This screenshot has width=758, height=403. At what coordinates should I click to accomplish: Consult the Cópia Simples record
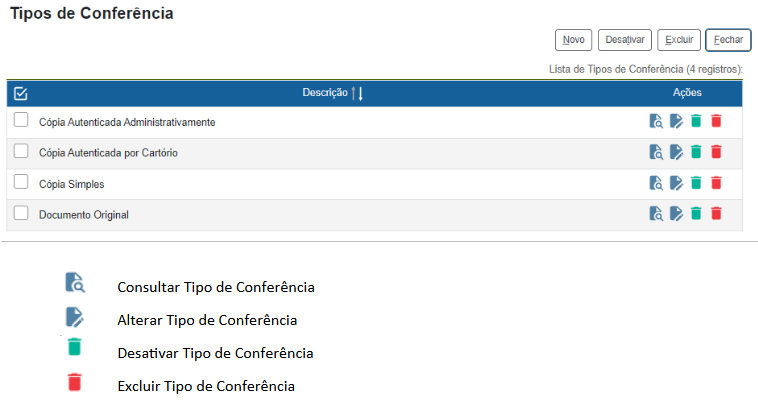tap(656, 183)
